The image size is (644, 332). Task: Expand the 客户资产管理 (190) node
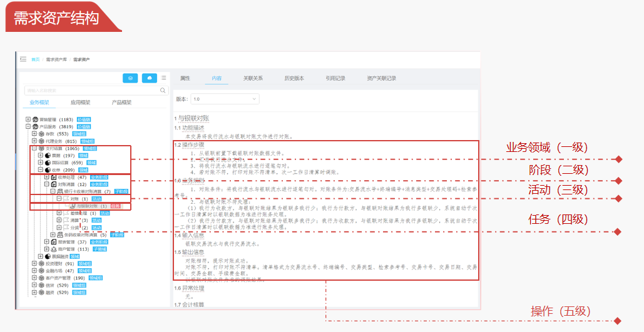click(34, 278)
